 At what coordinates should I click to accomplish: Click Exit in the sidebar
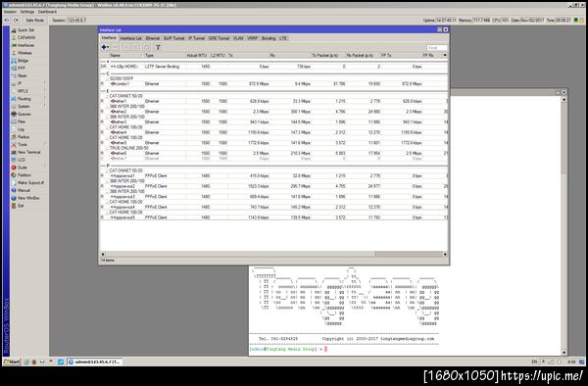21,206
